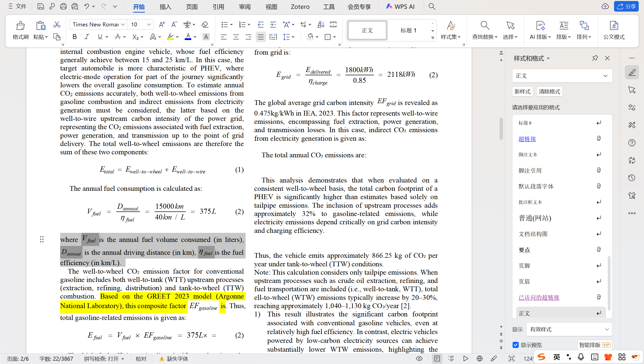Toggle the 显示预览 checkbox

516,345
